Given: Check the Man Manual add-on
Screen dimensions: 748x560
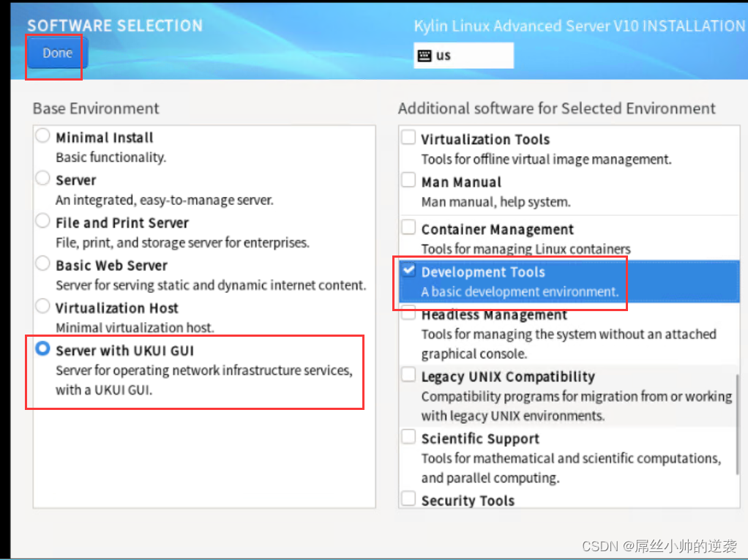Looking at the screenshot, I should pos(408,180).
